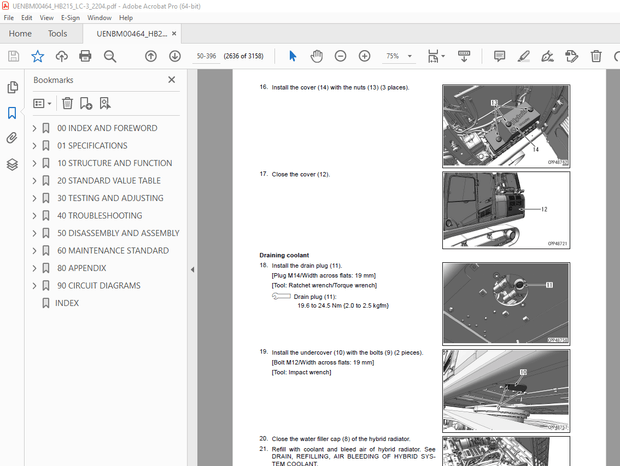Activate the hand pan tool
Viewport: 620px width, 466px height.
click(x=316, y=56)
